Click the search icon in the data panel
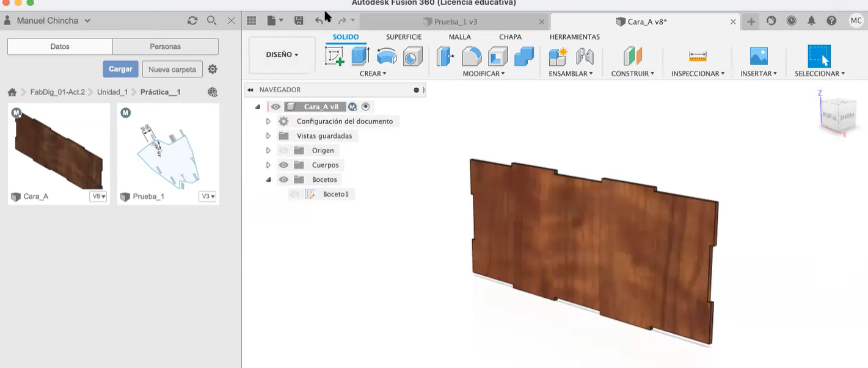Image resolution: width=868 pixels, height=368 pixels. [x=211, y=20]
